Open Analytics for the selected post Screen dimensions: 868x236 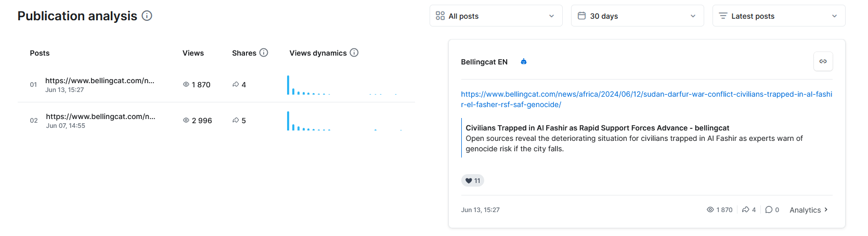coord(808,210)
